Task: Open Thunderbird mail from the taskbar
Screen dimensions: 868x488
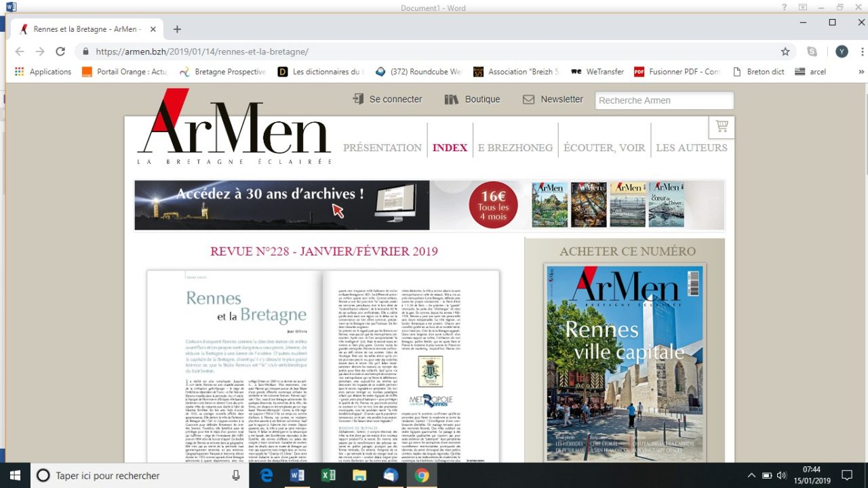Action: [x=391, y=476]
